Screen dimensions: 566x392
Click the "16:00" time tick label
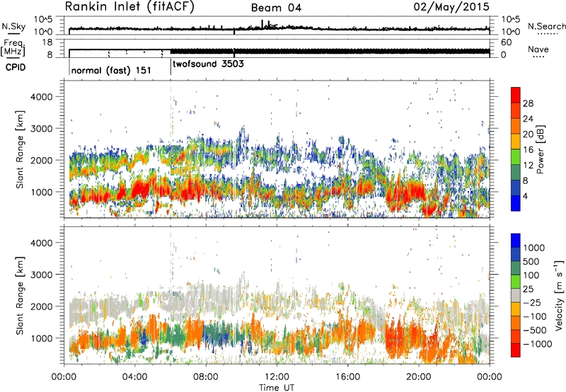[347, 377]
